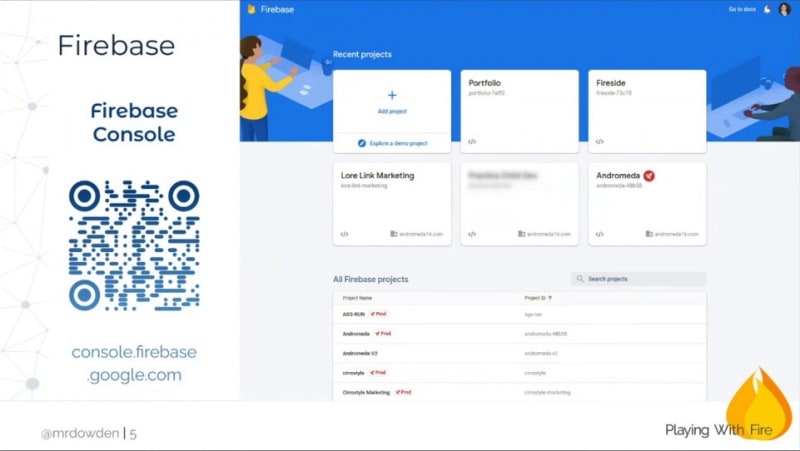800x451 pixels.
Task: Open the Portfolio project card
Action: (519, 111)
